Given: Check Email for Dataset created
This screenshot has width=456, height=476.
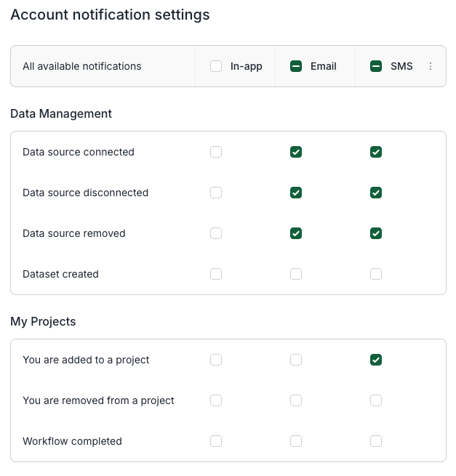Looking at the screenshot, I should pyautogui.click(x=296, y=274).
